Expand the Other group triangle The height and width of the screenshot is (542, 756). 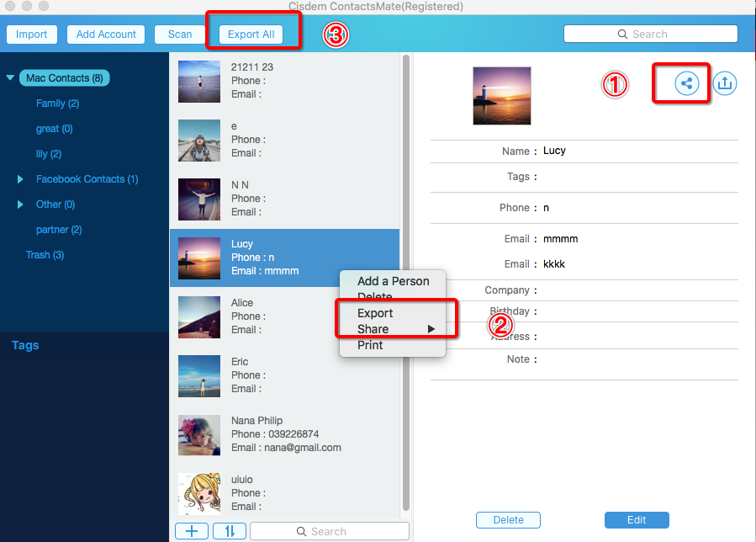[x=20, y=205]
